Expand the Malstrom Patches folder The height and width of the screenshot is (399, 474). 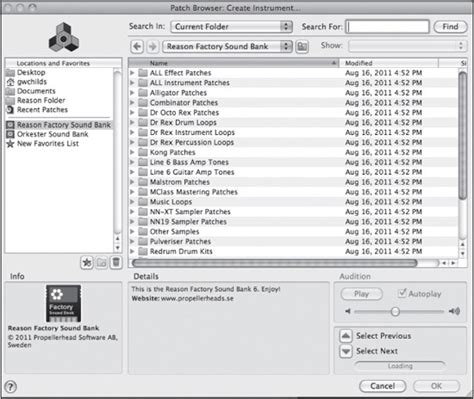pyautogui.click(x=132, y=182)
